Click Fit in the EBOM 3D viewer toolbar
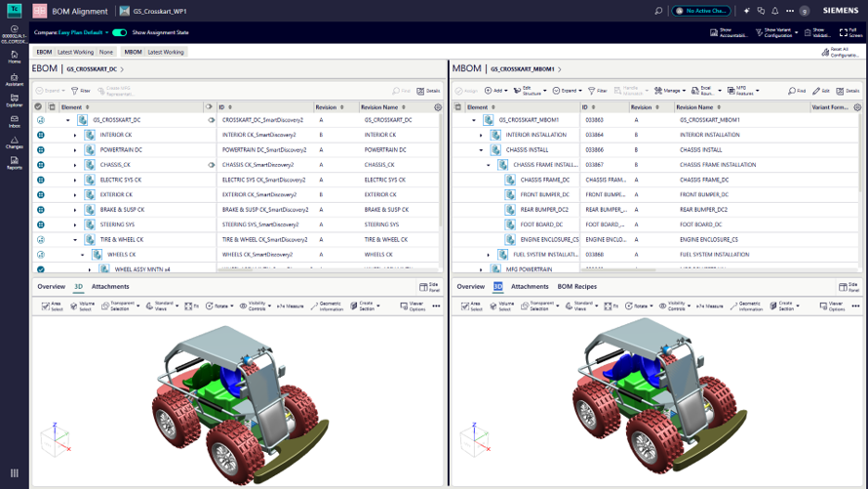Image resolution: width=868 pixels, height=489 pixels. click(192, 306)
